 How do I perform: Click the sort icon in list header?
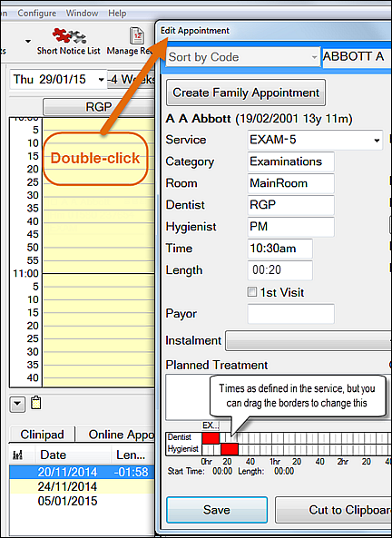click(17, 455)
